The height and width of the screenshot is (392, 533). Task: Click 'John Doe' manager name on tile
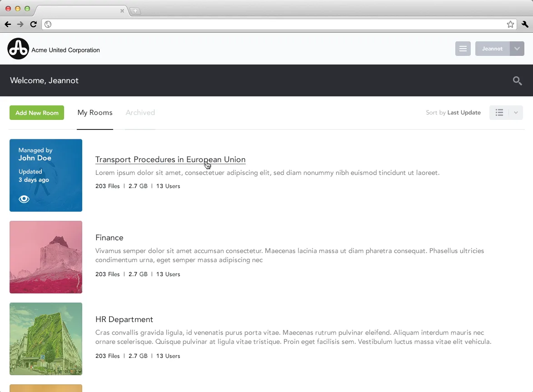35,158
